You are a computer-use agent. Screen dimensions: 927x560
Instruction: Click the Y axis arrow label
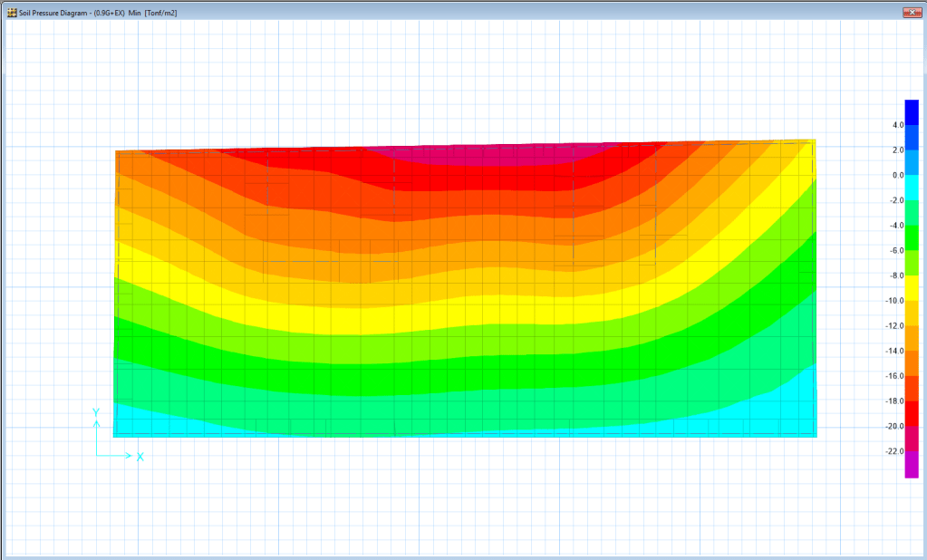[95, 412]
